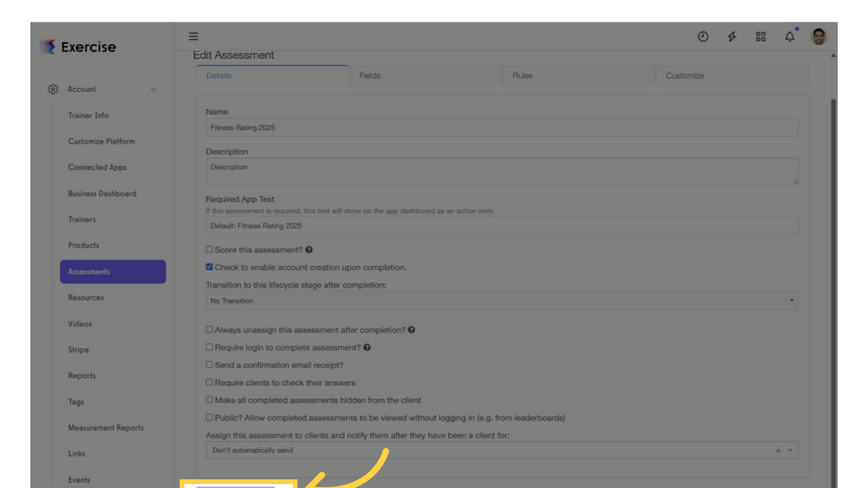Open the Products page
868x488 pixels.
(x=84, y=245)
